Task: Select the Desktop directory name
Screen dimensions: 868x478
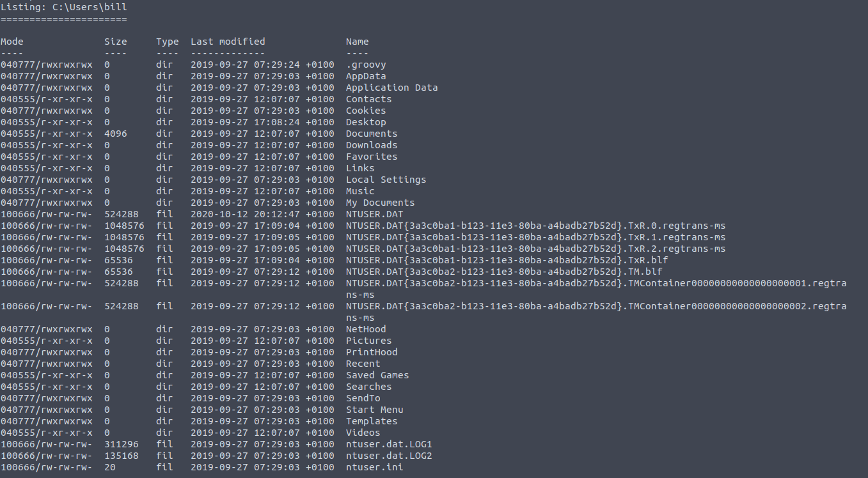Action: click(x=366, y=122)
